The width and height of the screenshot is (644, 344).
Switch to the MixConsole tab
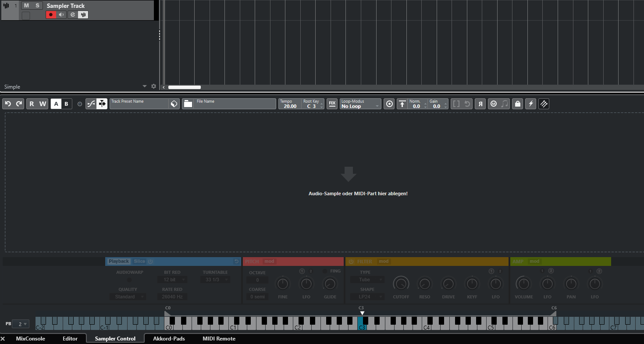[x=30, y=339]
